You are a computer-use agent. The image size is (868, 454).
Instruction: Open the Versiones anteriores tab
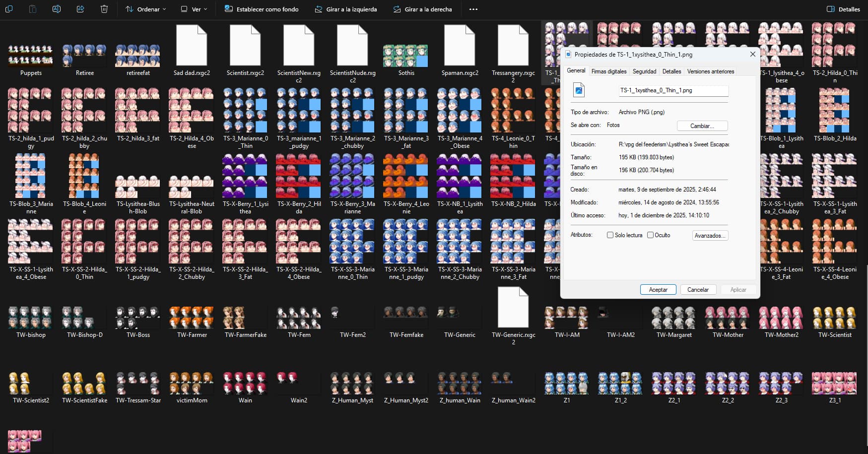click(x=710, y=71)
